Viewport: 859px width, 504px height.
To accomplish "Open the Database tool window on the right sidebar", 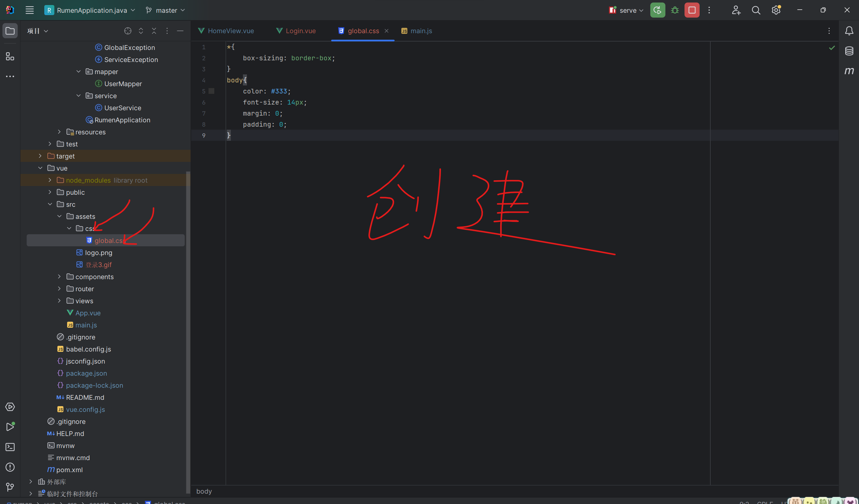I will click(x=849, y=50).
